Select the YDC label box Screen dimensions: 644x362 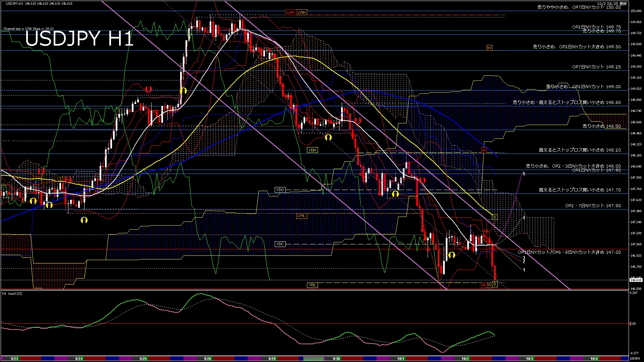(280, 244)
